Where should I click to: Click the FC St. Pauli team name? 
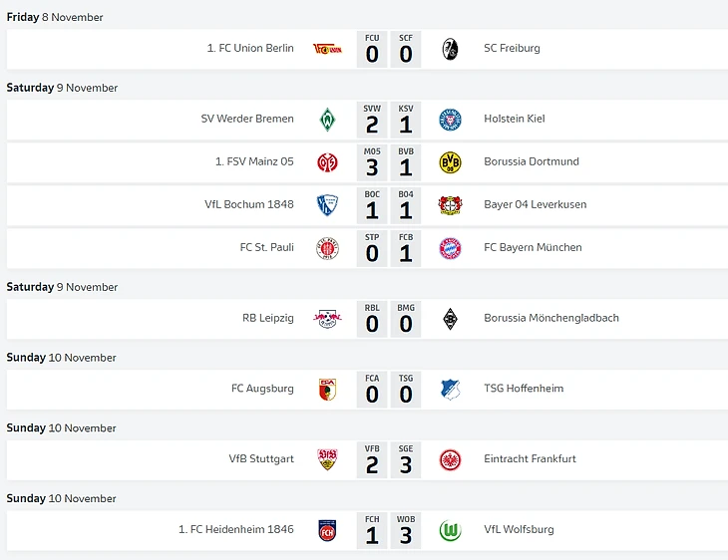pos(266,247)
